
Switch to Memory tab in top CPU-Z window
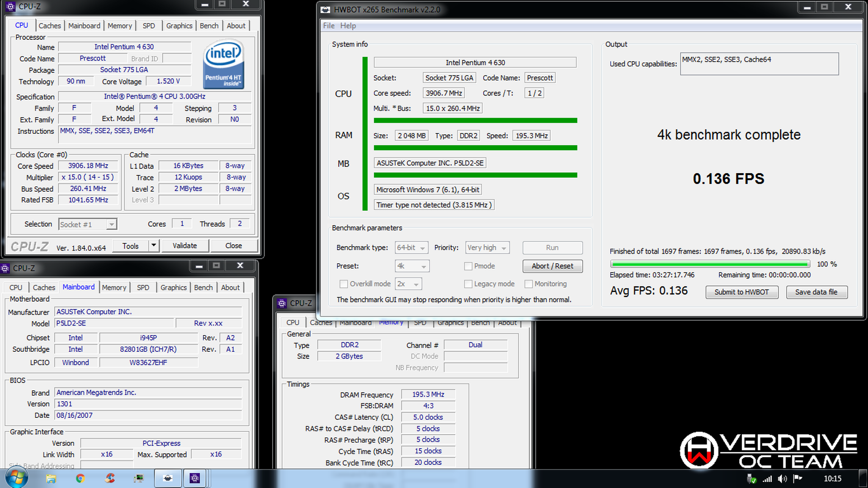coord(120,26)
